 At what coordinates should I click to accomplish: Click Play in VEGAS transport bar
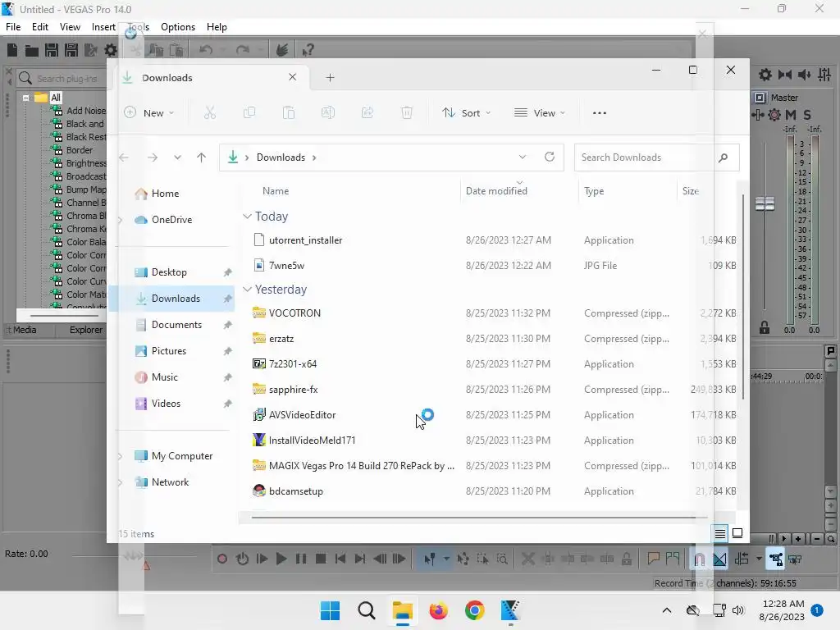tap(281, 559)
